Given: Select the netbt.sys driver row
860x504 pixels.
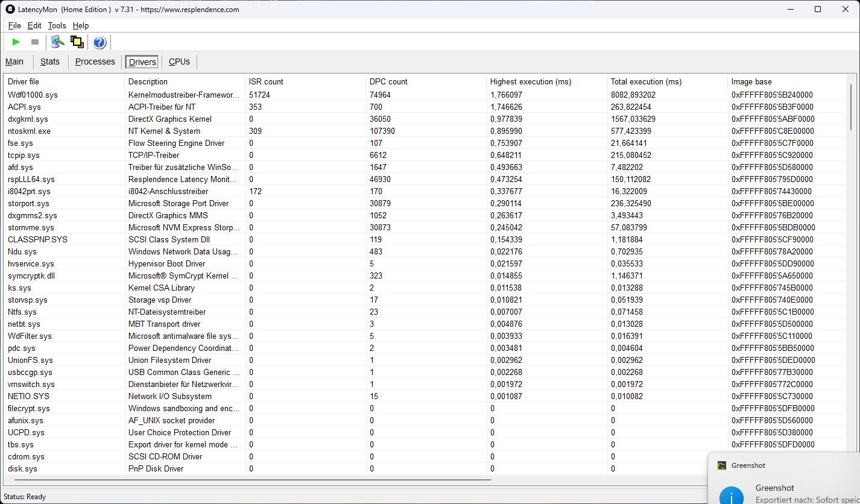Looking at the screenshot, I should [x=425, y=324].
